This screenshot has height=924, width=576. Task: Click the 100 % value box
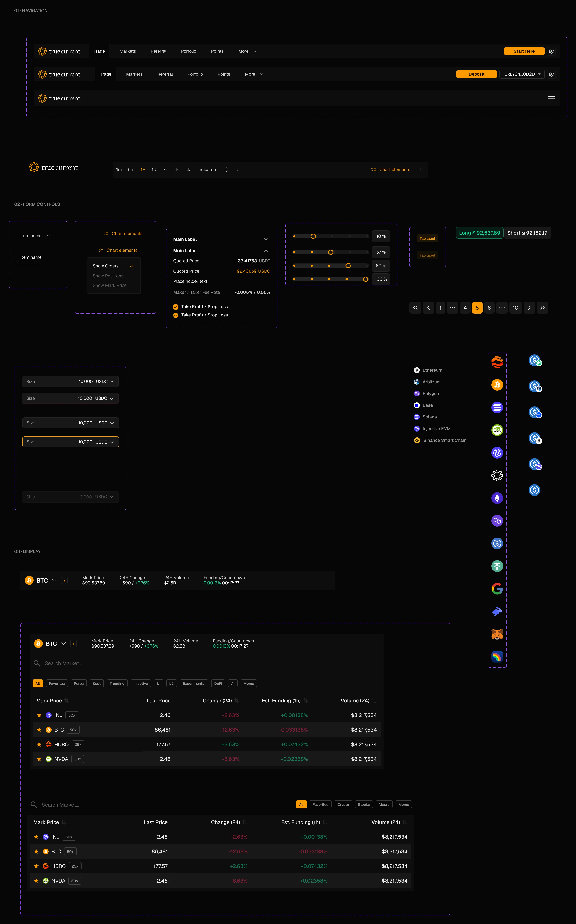(x=381, y=279)
